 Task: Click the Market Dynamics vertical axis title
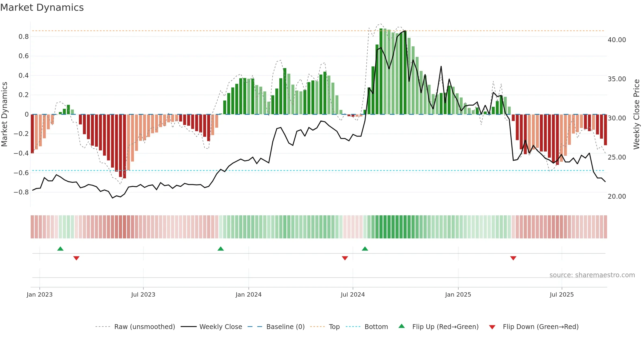[x=4, y=114]
